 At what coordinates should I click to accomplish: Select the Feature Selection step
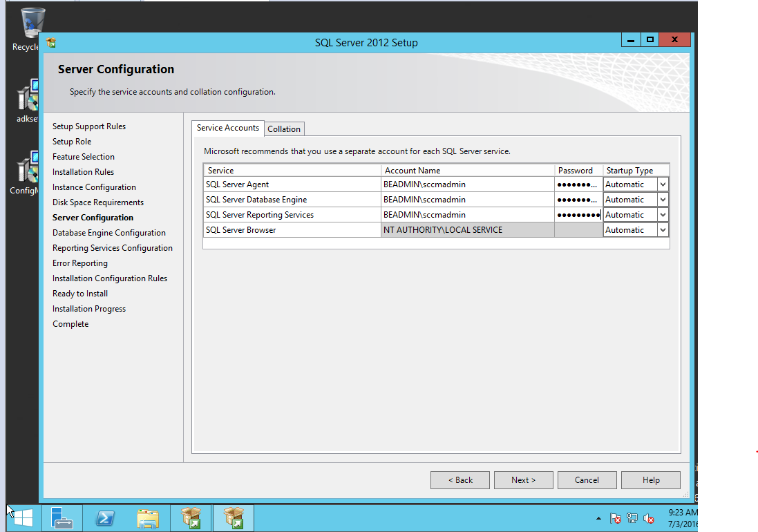[x=84, y=157]
